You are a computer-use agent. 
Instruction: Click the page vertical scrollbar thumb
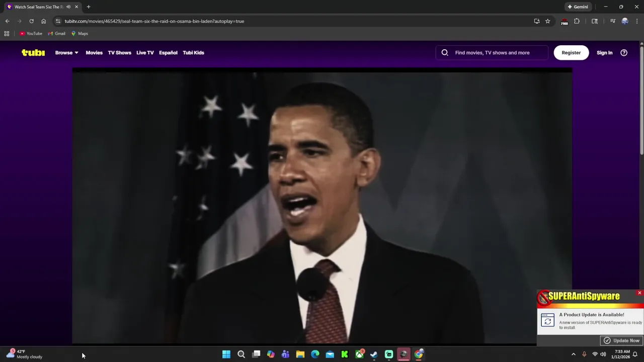click(641, 101)
